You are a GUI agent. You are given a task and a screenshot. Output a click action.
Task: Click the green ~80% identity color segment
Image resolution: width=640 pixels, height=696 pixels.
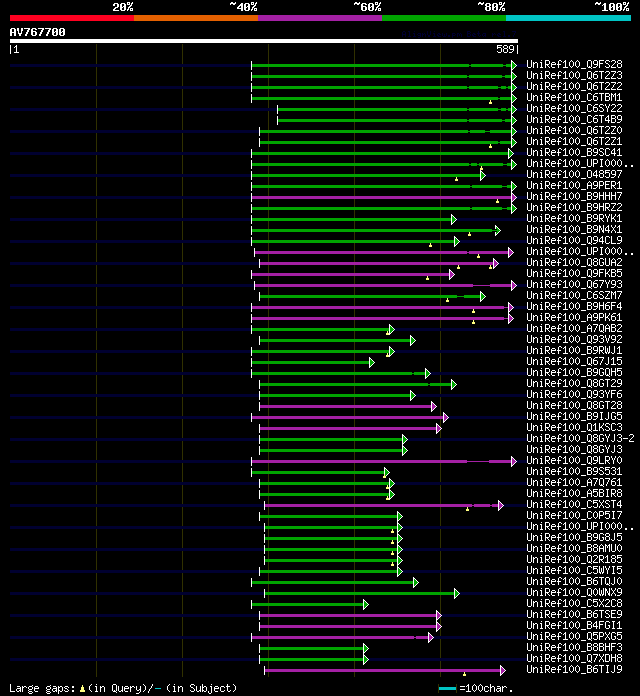[x=444, y=18]
